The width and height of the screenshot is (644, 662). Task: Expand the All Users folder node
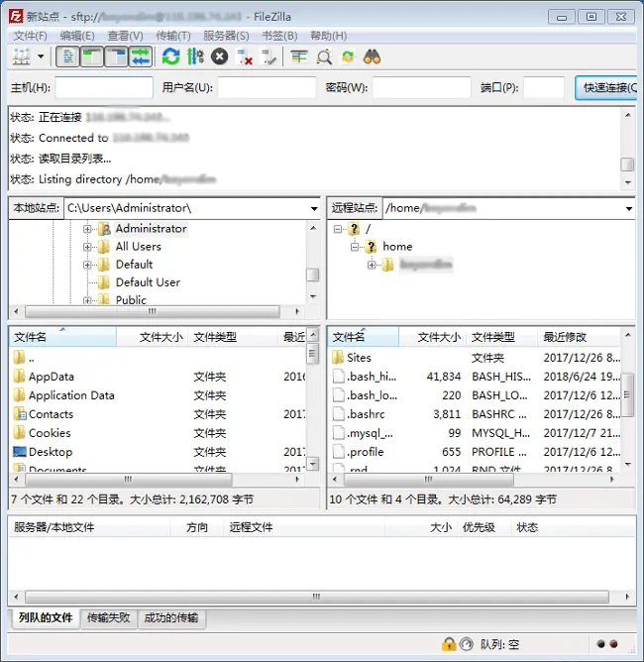click(x=87, y=247)
